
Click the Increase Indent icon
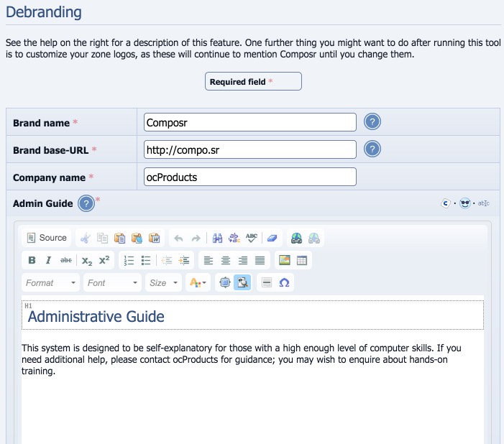point(184,260)
